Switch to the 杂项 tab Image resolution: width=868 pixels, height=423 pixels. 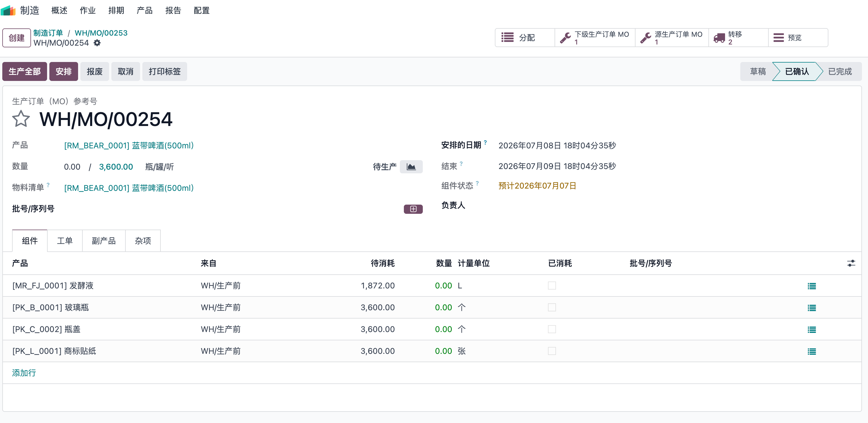(143, 240)
